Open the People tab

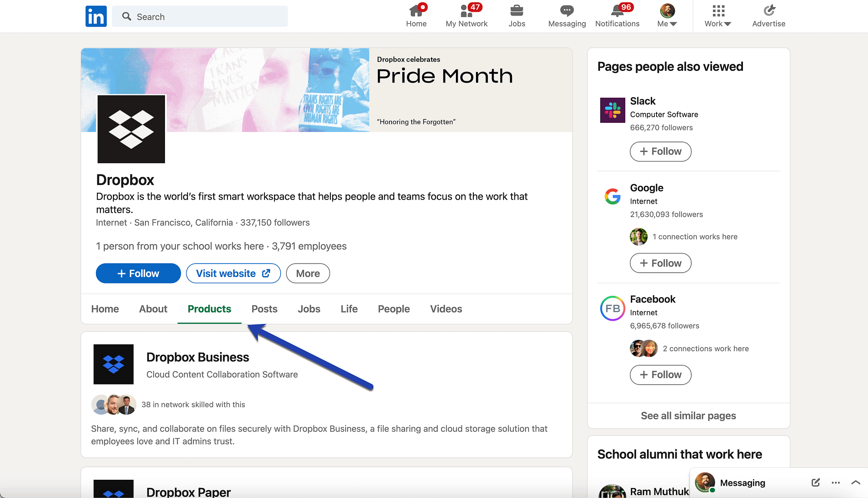tap(394, 309)
